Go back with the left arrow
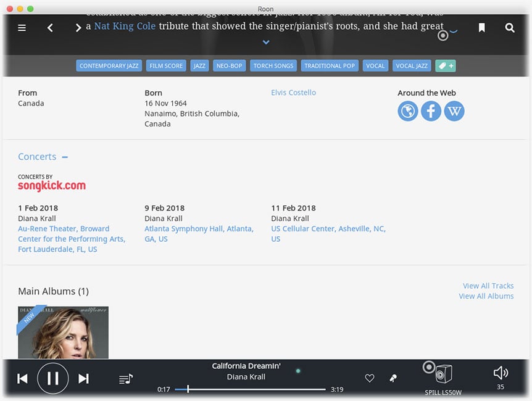532x401 pixels. click(x=50, y=28)
